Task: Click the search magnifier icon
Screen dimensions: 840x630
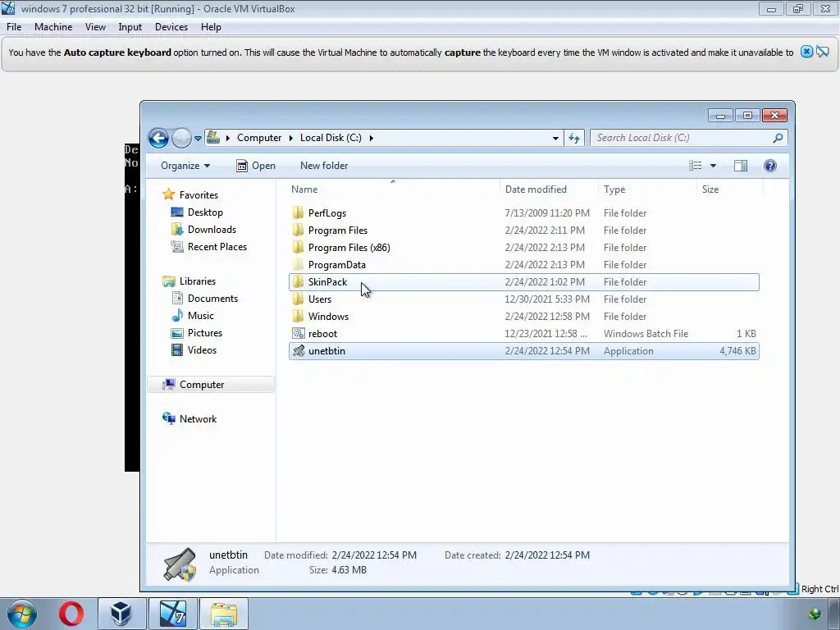Action: [x=778, y=138]
